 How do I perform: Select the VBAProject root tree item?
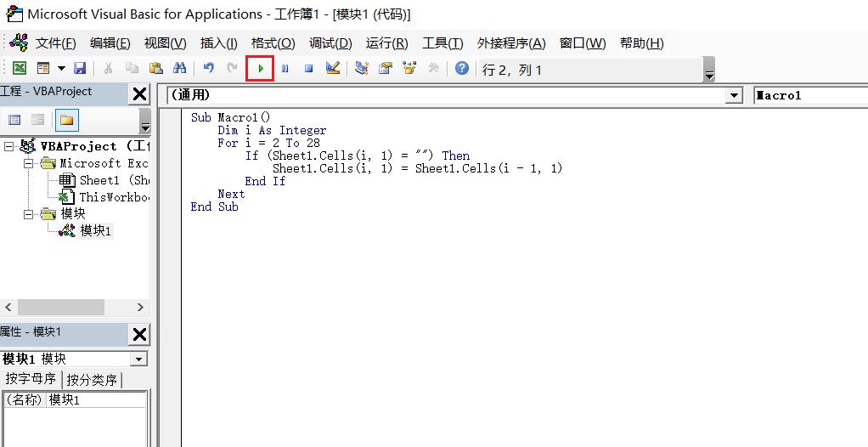tap(93, 147)
